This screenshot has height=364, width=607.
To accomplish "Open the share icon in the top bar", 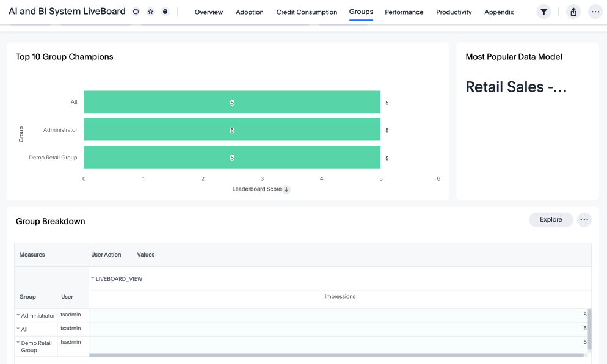I will coord(573,11).
